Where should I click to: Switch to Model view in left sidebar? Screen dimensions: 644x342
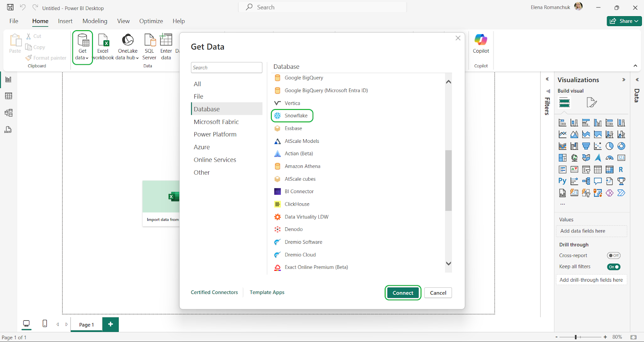point(8,113)
